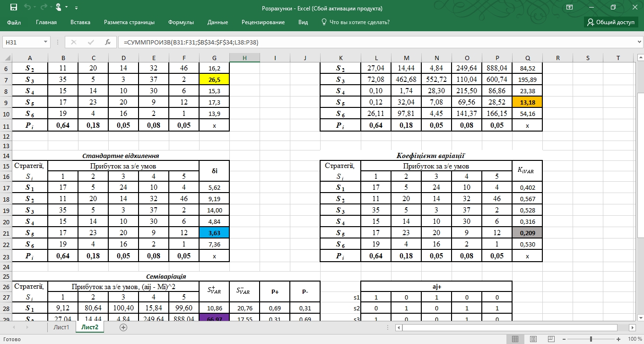
Task: Click the 'aj+' header cell
Action: (x=436, y=287)
